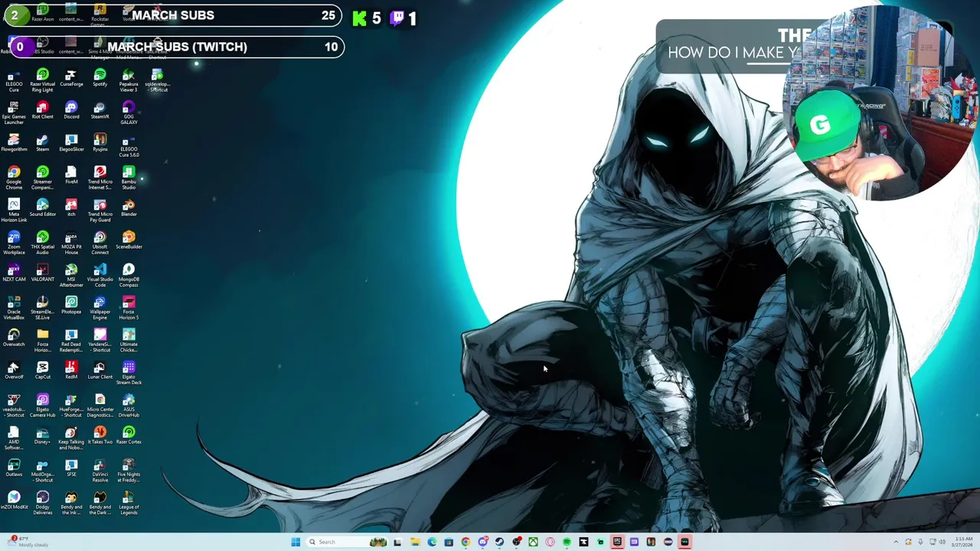Select the Five Nights at Freddy's icon
This screenshot has height=551, width=980.
click(129, 470)
